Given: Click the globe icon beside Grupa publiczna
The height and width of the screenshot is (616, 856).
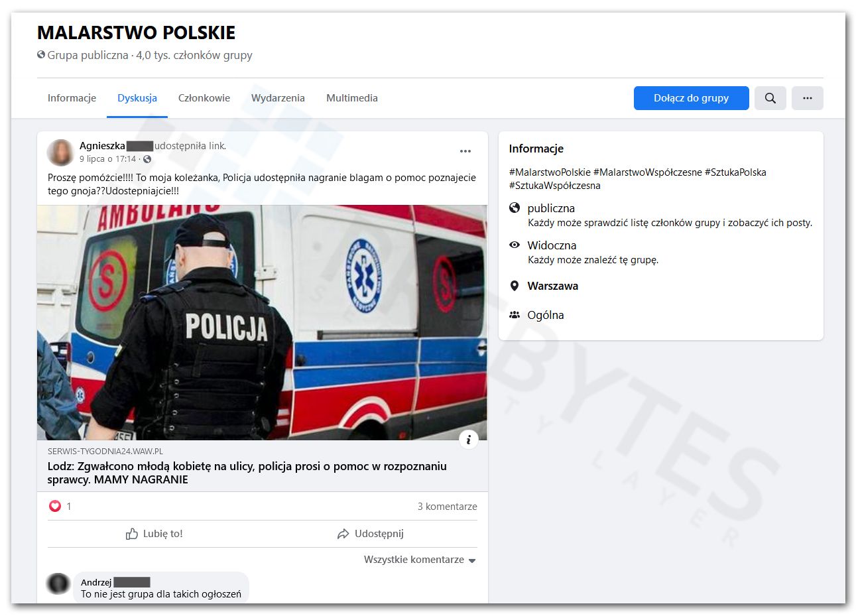Looking at the screenshot, I should click(41, 55).
